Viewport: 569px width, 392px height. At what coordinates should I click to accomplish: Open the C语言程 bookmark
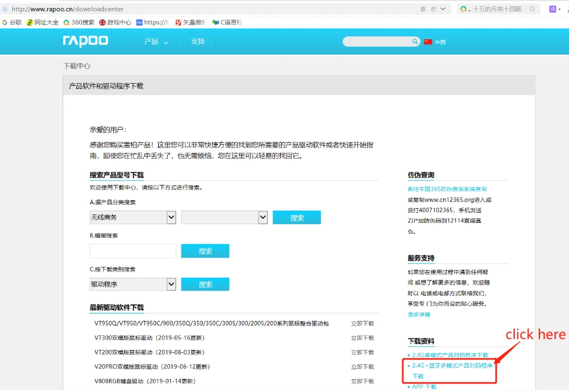228,23
